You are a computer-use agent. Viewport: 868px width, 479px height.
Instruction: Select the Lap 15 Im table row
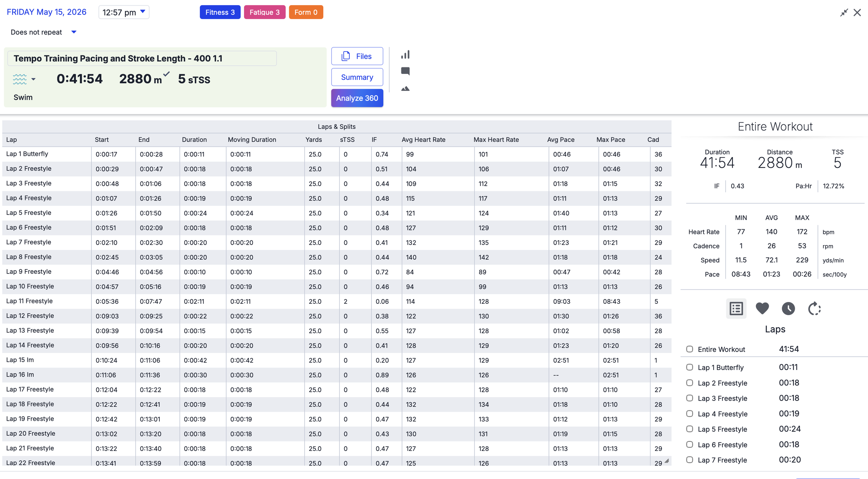pyautogui.click(x=337, y=360)
